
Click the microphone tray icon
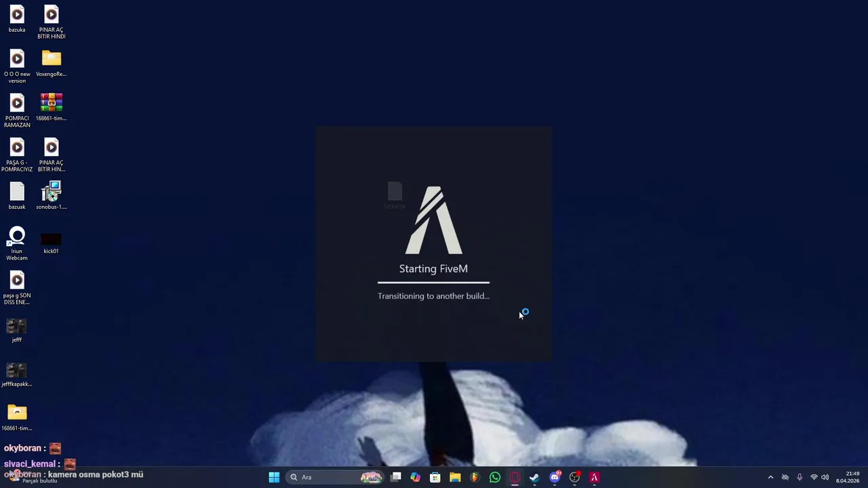[x=800, y=477]
